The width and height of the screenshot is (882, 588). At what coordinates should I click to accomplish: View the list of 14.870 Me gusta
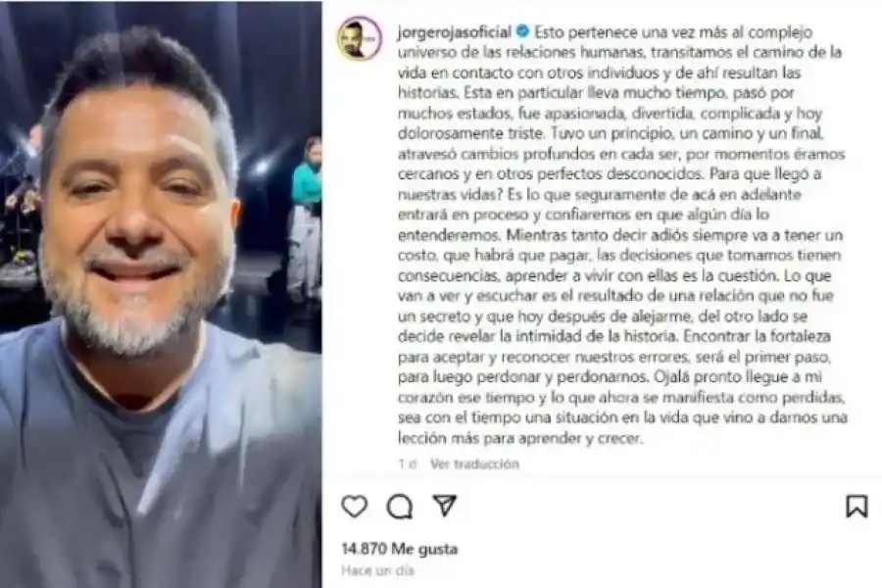coord(400,549)
